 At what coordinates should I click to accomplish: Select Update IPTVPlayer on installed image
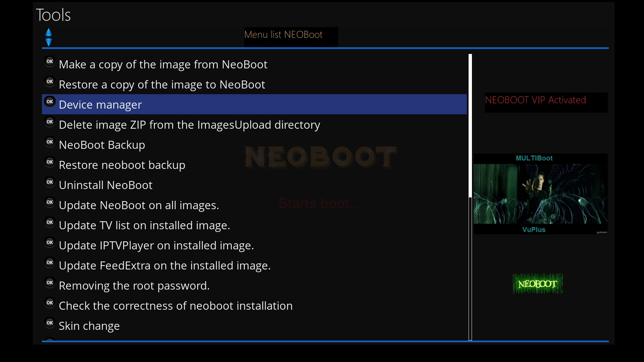[x=156, y=245]
